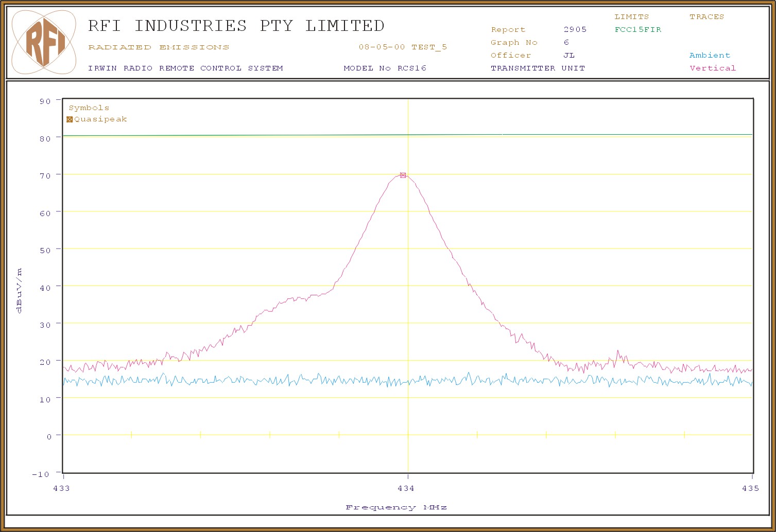The width and height of the screenshot is (776, 532).
Task: Click the Ambient trace legend label
Action: (710, 55)
